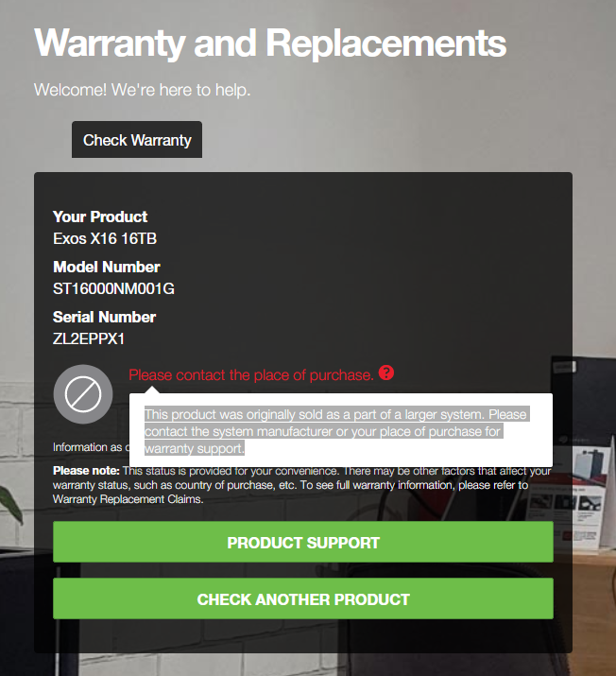Image resolution: width=616 pixels, height=676 pixels.
Task: Click the 'Please note:' disclaimer paragraph
Action: pos(301,485)
